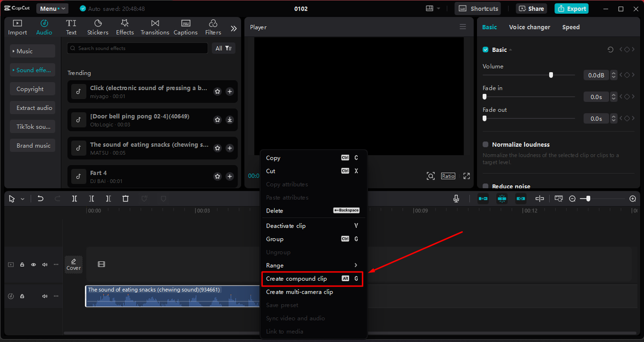Hide the video track with eye icon

(x=34, y=264)
